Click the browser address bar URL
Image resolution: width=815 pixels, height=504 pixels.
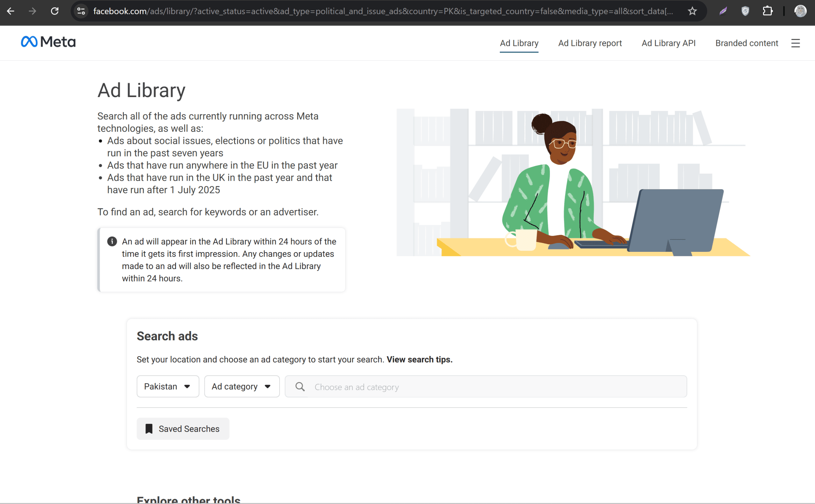coord(383,11)
